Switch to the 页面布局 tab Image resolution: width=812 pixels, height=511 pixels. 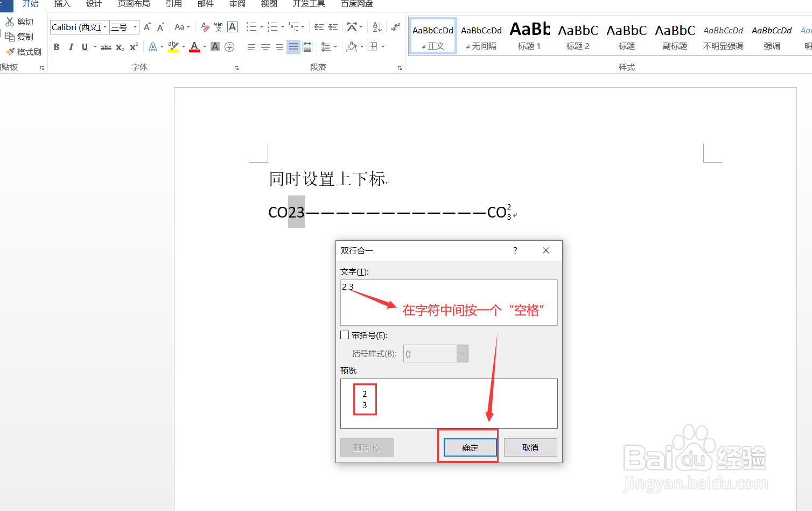click(134, 4)
